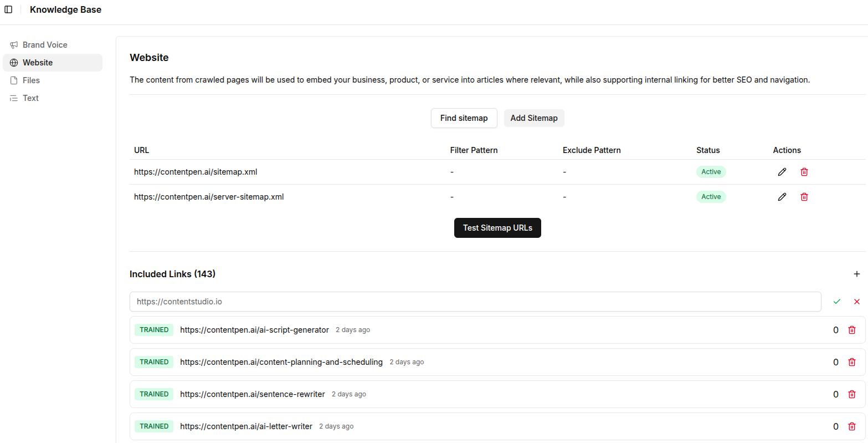The image size is (868, 443).
Task: Open the Brand Voice section
Action: [x=44, y=44]
